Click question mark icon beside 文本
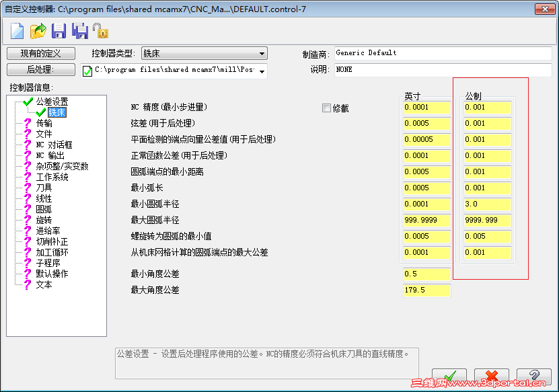 pos(28,284)
